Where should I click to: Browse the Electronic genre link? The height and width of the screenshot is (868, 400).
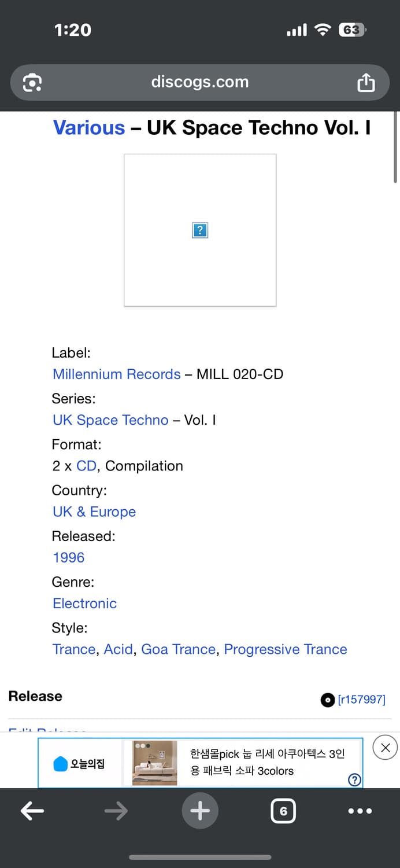[x=84, y=604]
